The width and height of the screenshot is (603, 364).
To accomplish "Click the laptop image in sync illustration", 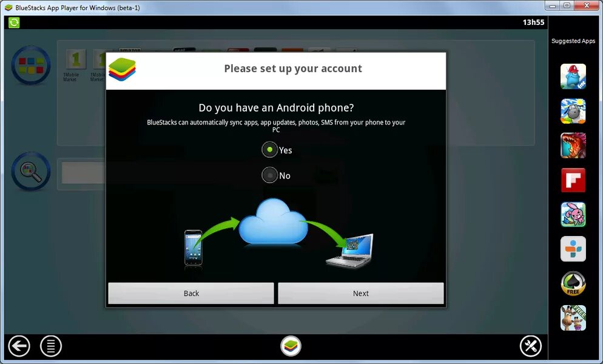I will coord(349,251).
